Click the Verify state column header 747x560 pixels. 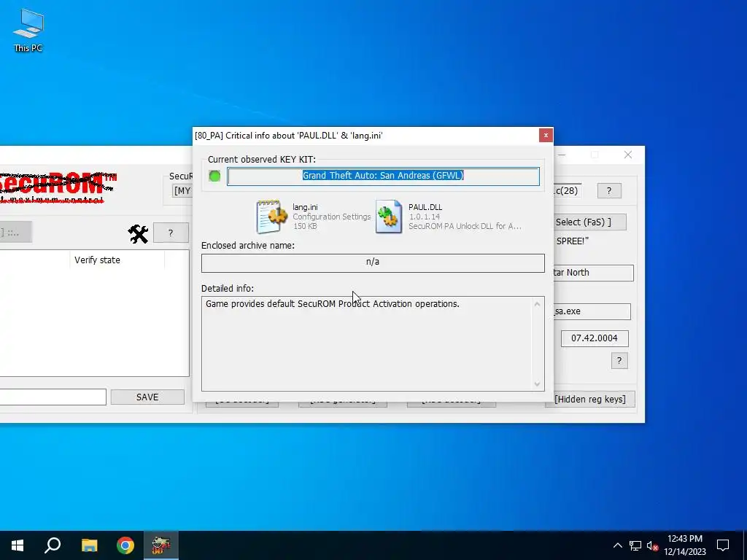point(117,260)
